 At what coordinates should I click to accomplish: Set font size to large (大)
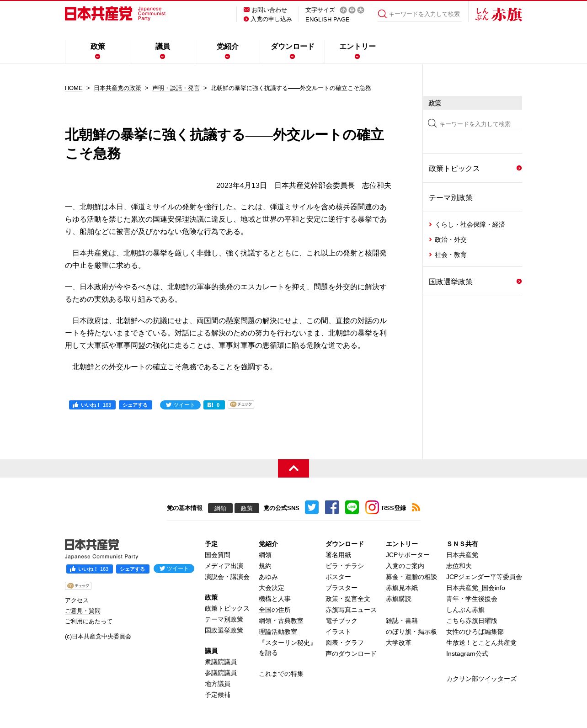coord(361,10)
